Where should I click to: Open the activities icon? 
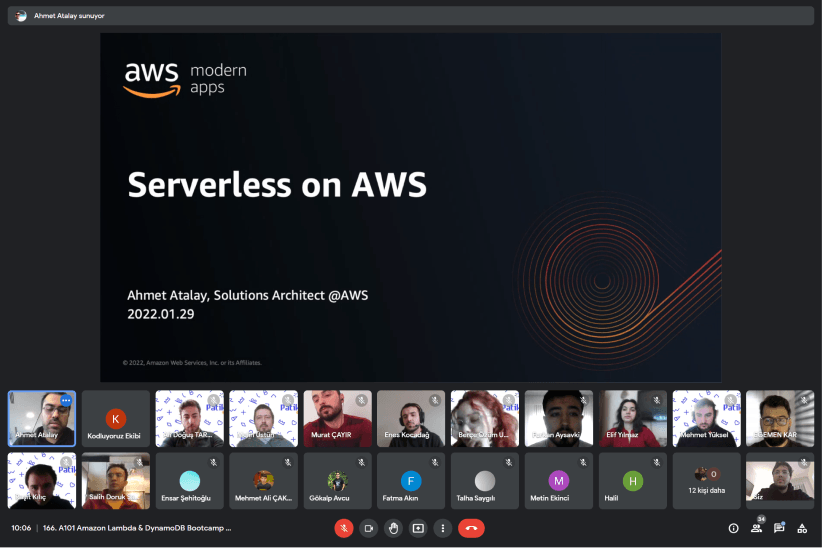(802, 528)
